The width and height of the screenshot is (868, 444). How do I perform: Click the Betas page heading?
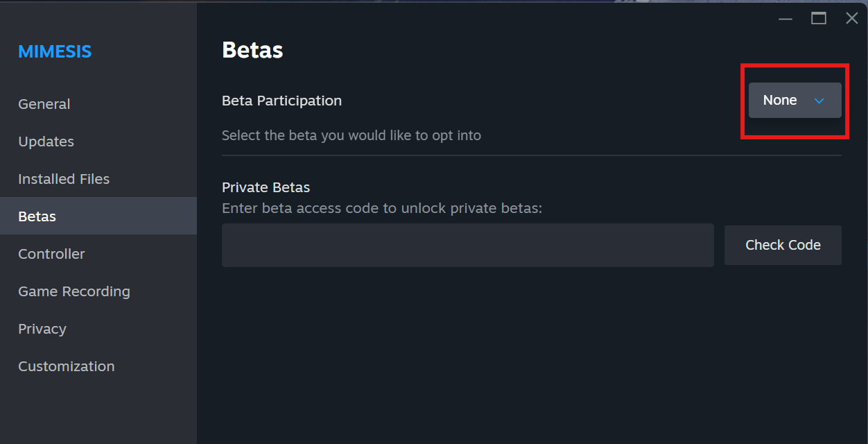(252, 50)
